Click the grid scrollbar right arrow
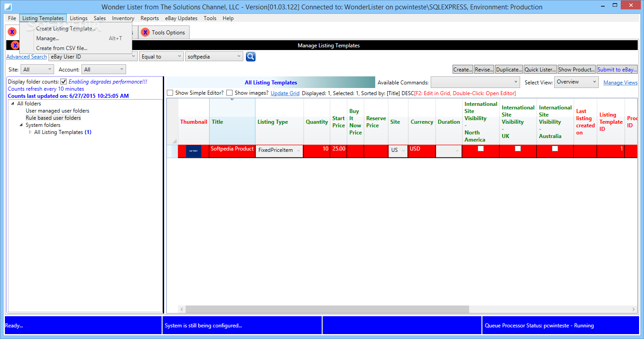This screenshot has width=644, height=339. (x=634, y=310)
